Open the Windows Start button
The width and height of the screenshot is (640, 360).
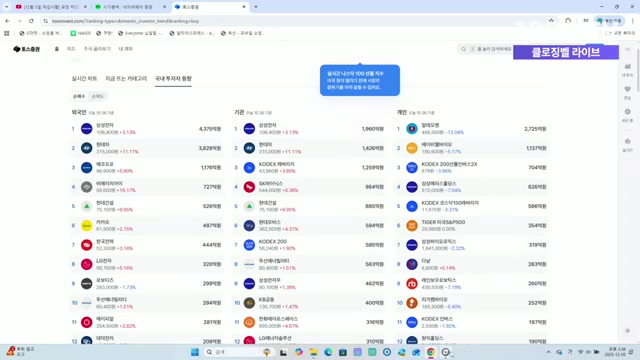tap(195, 352)
